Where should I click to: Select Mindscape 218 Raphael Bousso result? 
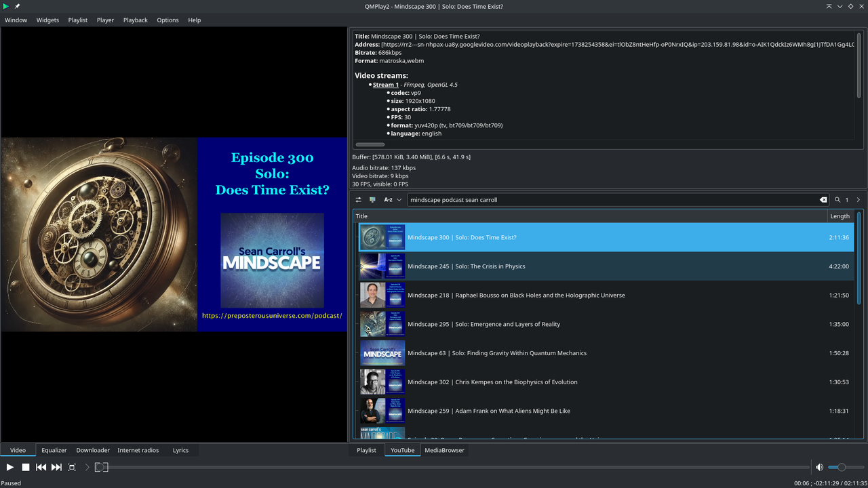click(x=606, y=296)
